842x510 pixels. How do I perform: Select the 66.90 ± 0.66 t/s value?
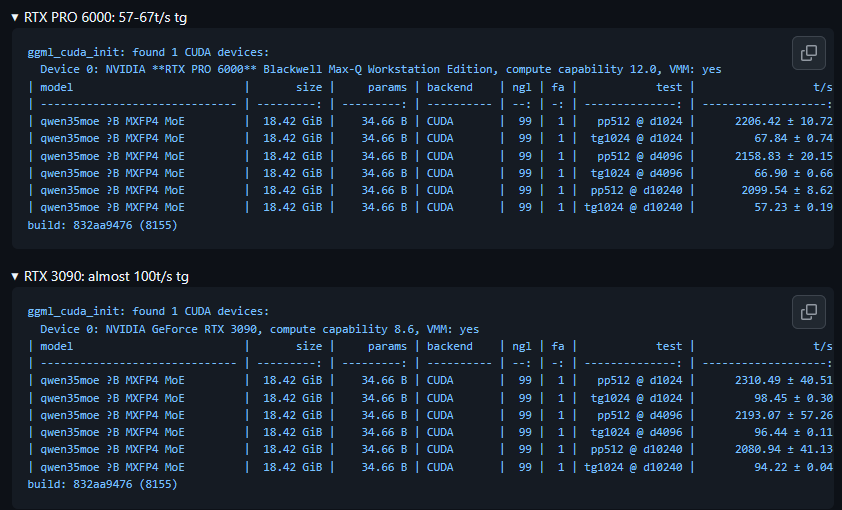pos(793,173)
